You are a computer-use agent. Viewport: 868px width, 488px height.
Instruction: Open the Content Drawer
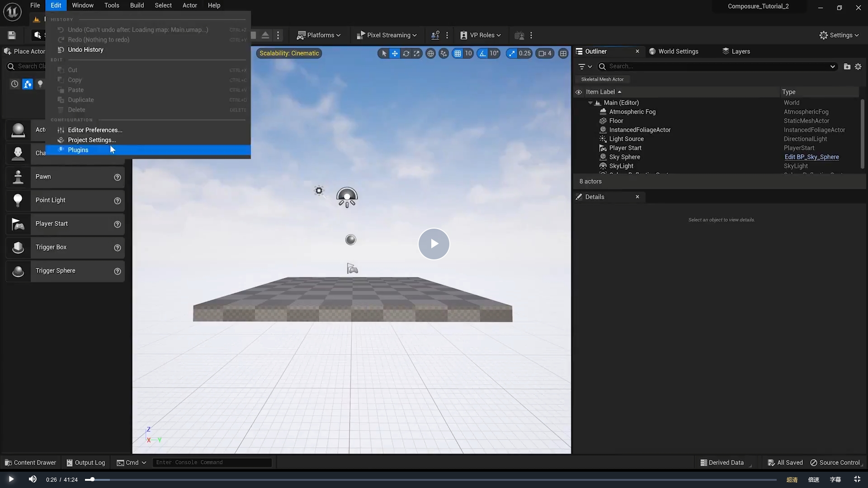click(x=30, y=463)
